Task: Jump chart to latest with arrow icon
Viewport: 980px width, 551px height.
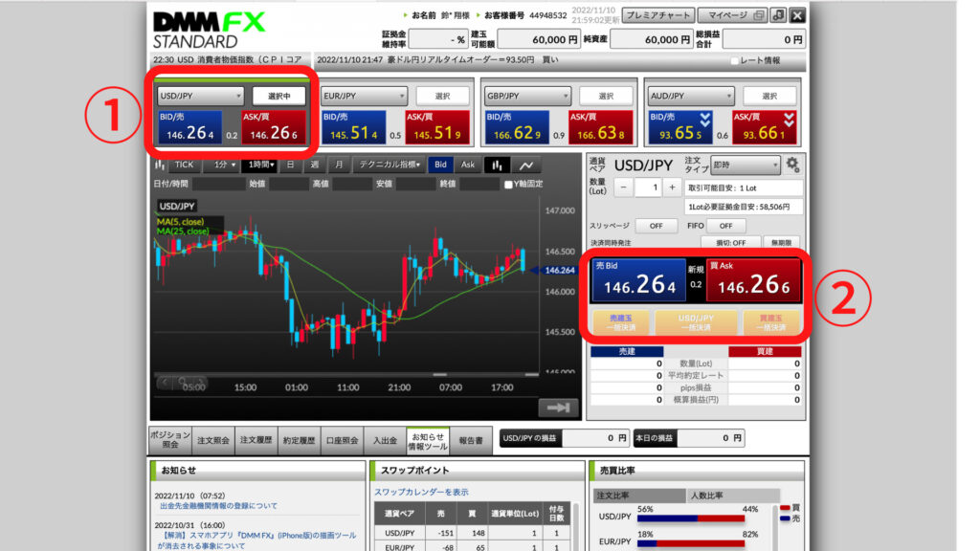Action: (x=558, y=408)
